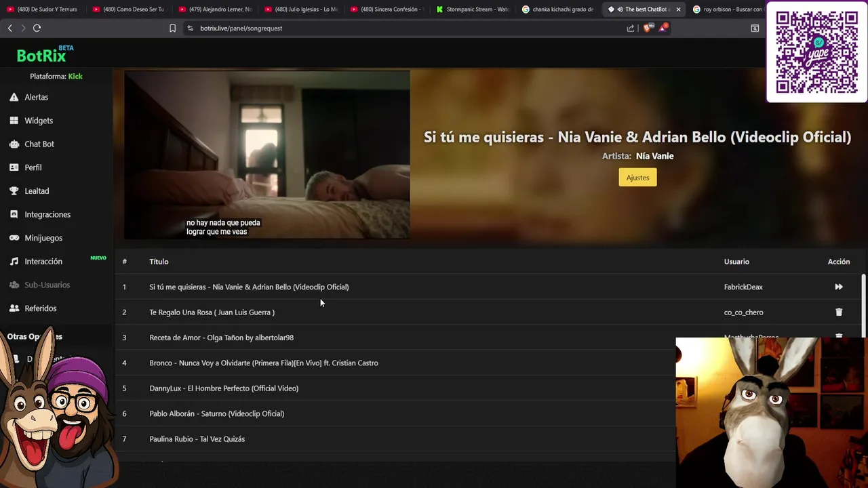The image size is (868, 488).
Task: Open the Brave Rewards icon
Action: pos(663,28)
